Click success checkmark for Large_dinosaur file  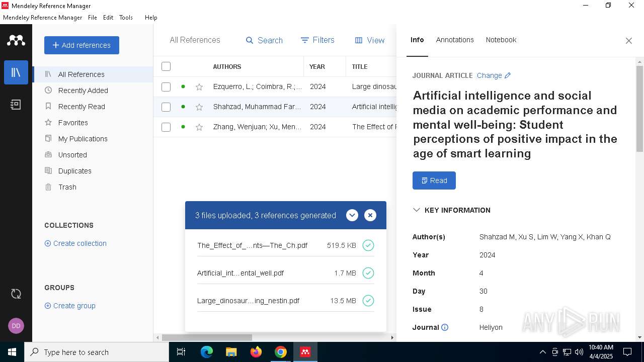(x=368, y=301)
